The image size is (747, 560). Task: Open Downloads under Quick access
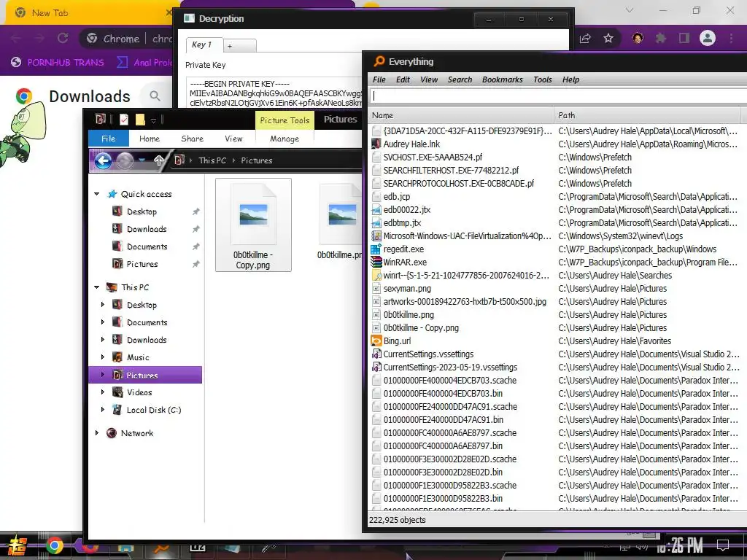147,229
